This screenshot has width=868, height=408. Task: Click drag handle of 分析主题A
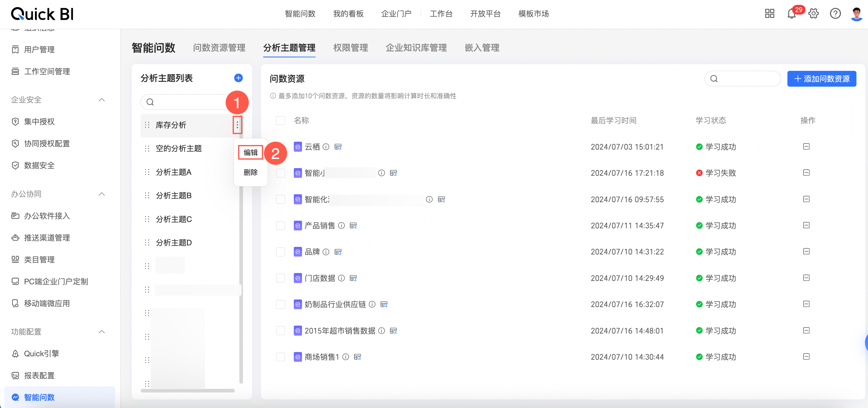[x=147, y=172]
